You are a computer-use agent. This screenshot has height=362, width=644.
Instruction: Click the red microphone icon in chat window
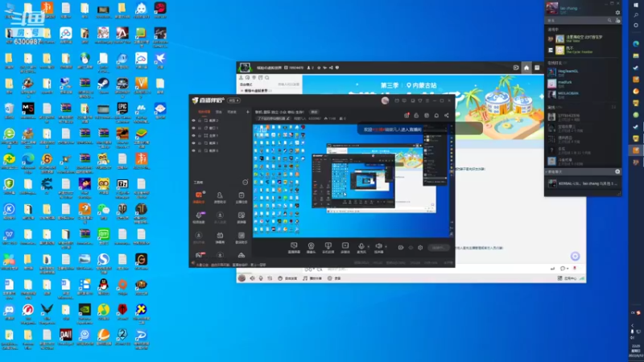click(575, 269)
